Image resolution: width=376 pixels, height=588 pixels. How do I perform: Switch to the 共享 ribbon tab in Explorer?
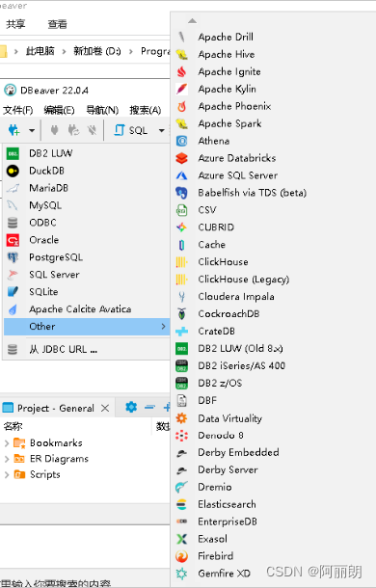[x=15, y=24]
